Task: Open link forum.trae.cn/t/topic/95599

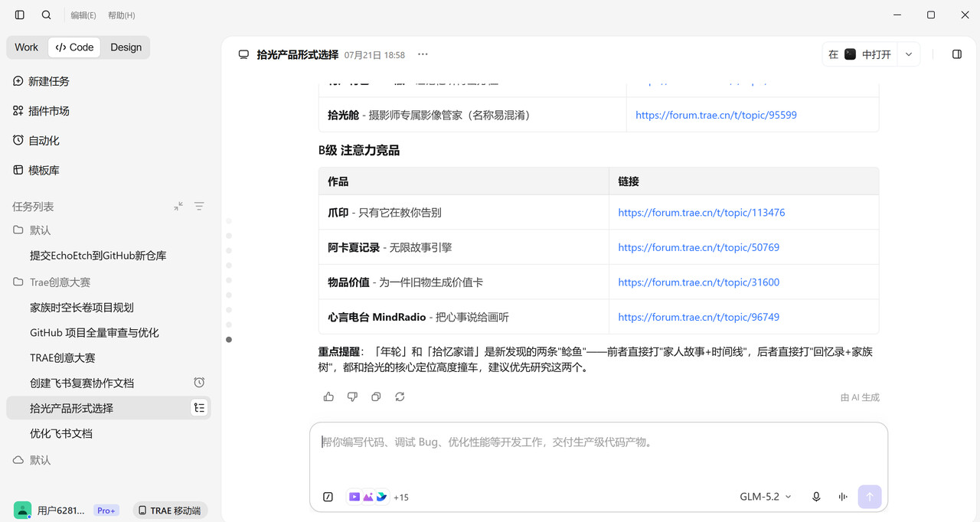Action: (x=716, y=116)
